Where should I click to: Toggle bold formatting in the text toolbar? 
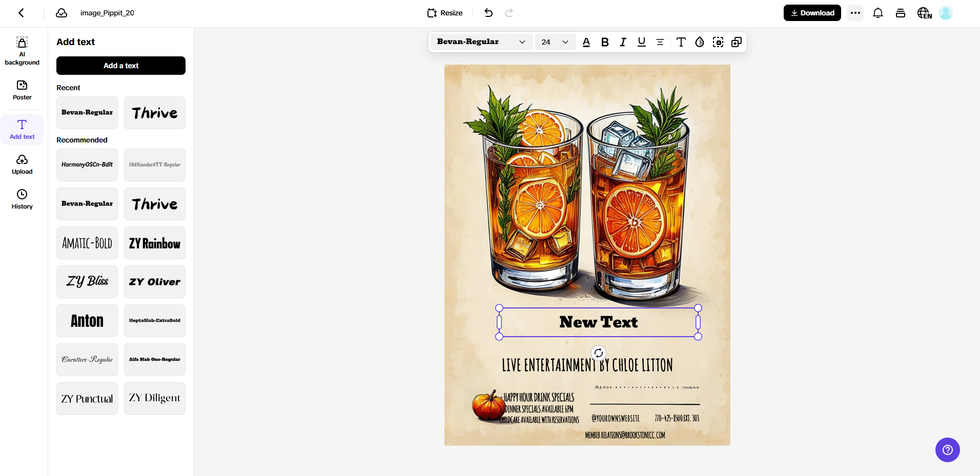[604, 42]
